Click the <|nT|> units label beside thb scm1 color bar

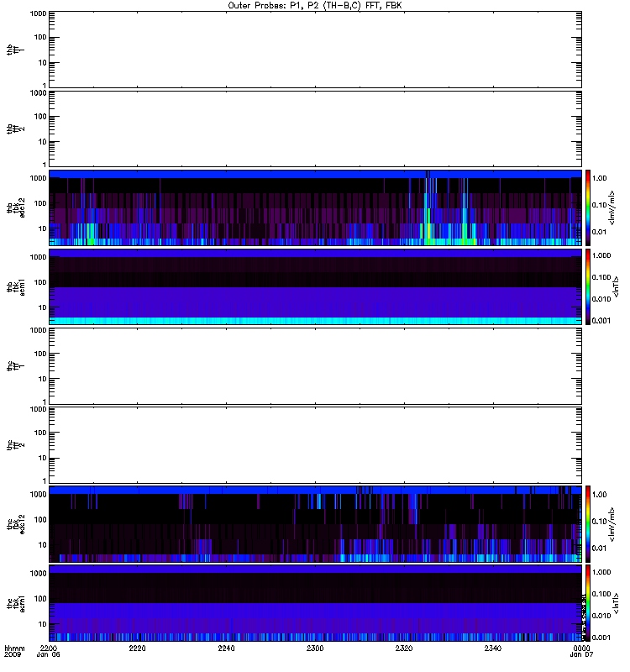(616, 286)
